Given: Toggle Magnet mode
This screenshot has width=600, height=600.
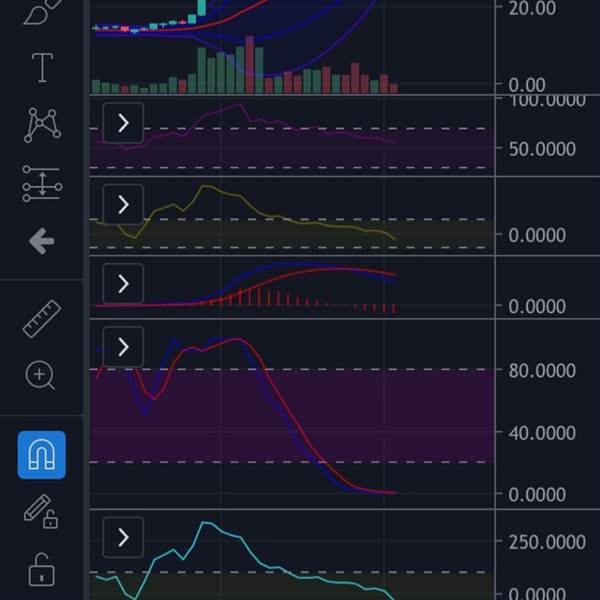Looking at the screenshot, I should (41, 455).
